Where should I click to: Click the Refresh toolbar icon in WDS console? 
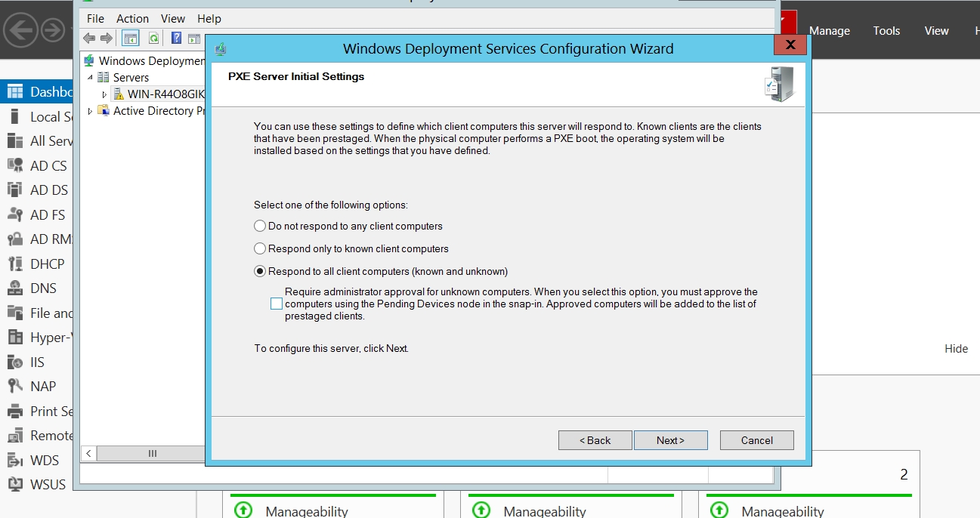coord(153,39)
